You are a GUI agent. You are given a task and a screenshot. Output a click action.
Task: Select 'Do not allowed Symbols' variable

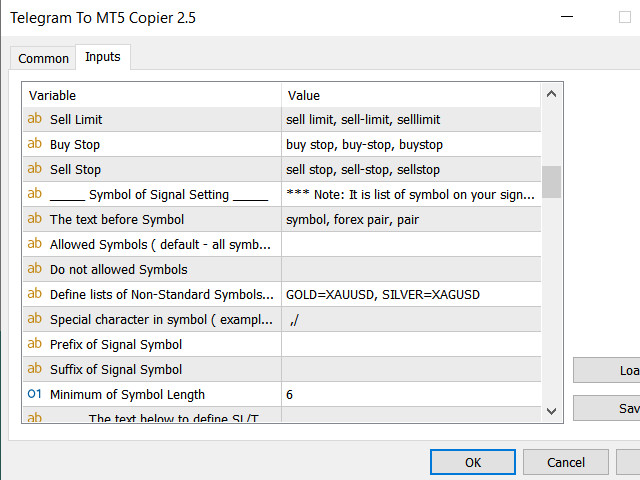coord(118,269)
